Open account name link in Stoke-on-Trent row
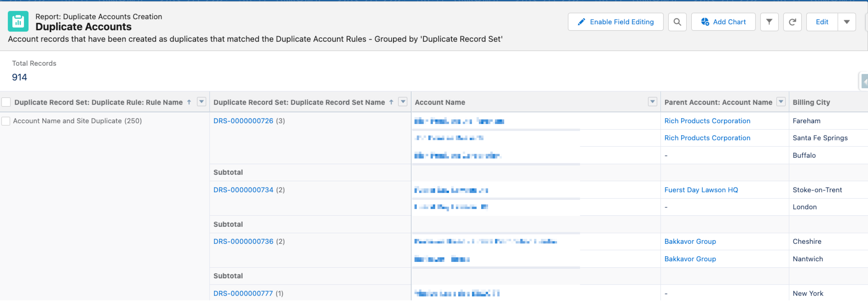The width and height of the screenshot is (868, 301). coord(451,190)
